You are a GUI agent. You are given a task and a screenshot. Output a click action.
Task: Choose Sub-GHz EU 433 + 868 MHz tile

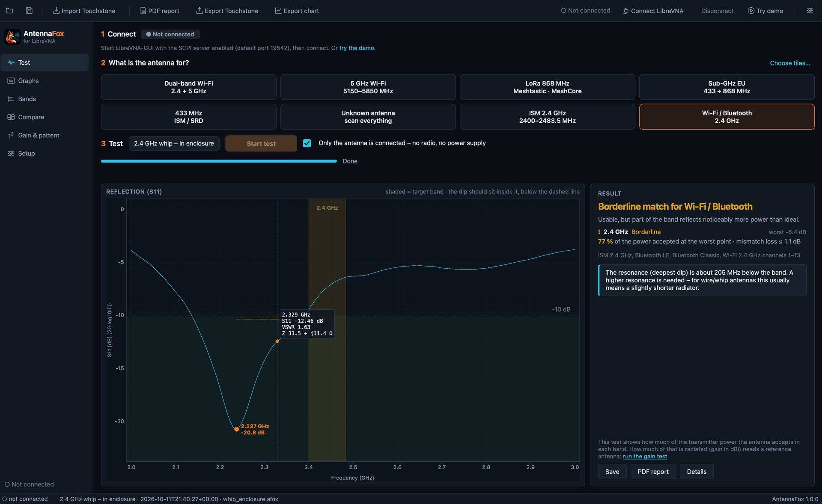[727, 87]
